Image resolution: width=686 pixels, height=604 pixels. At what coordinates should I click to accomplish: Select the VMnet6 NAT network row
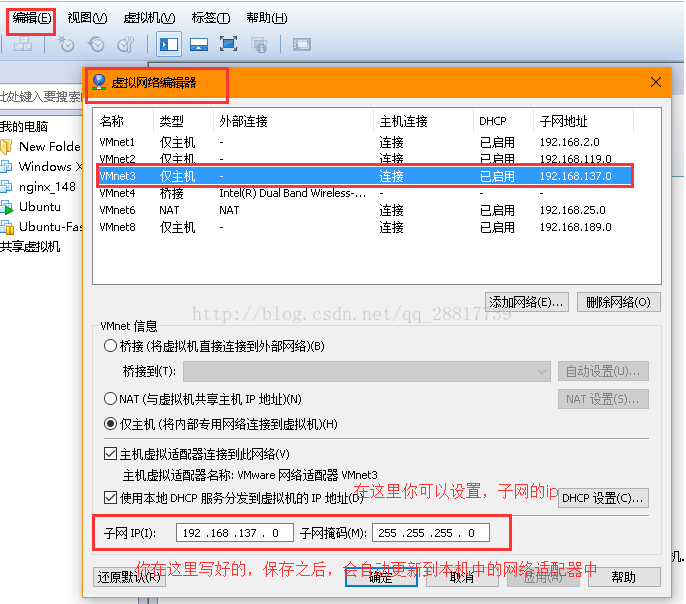(x=365, y=210)
